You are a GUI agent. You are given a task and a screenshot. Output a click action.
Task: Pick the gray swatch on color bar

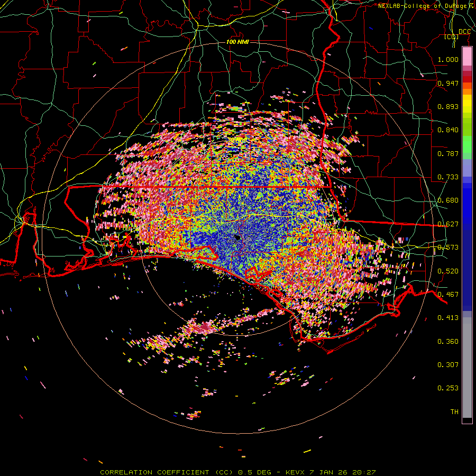point(467,368)
